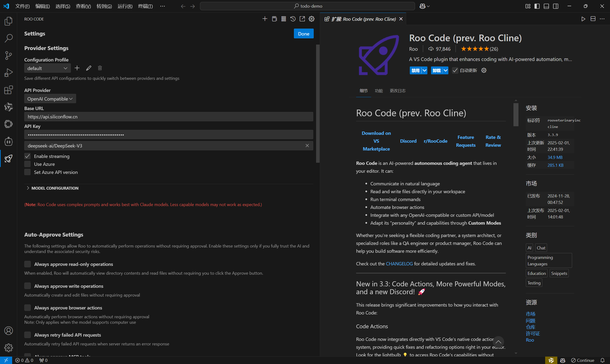Click the Roo Code rocket sidebar icon

pyautogui.click(x=9, y=158)
